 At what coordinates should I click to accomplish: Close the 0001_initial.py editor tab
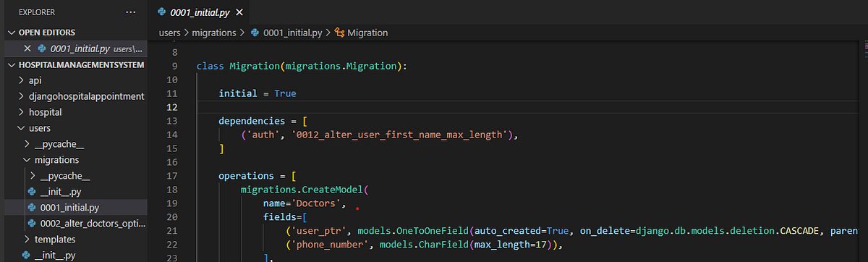[x=239, y=12]
